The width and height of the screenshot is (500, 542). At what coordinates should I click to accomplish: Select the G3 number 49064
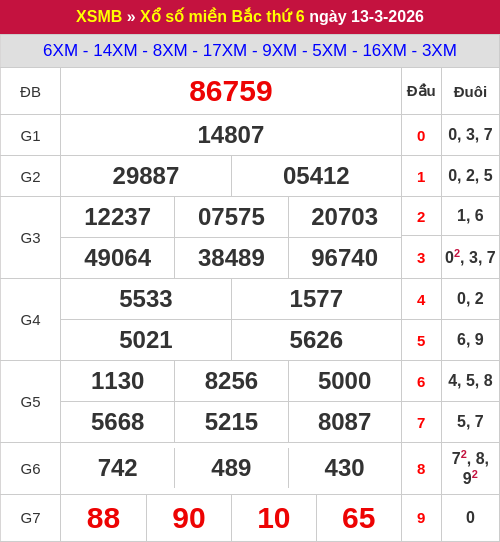point(118,258)
